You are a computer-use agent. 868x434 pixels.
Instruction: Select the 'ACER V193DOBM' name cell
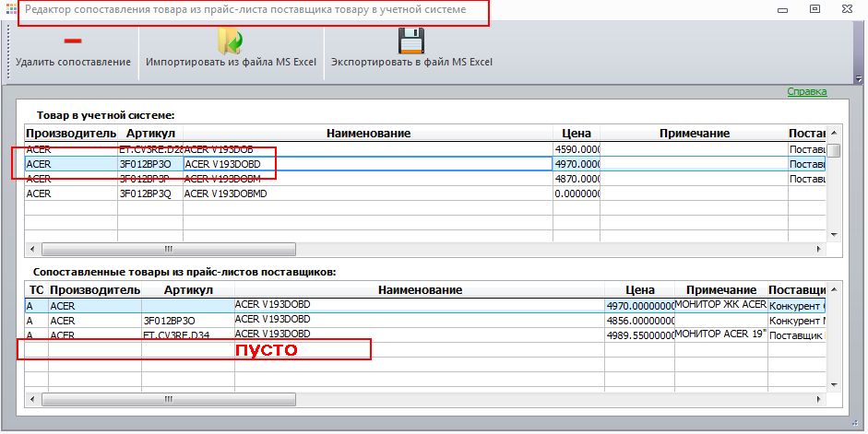click(367, 179)
